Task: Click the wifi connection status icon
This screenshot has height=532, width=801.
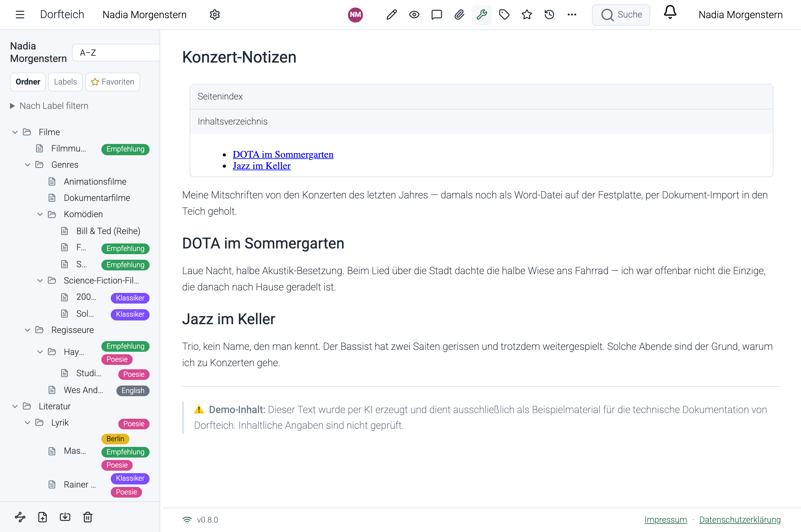Action: point(187,520)
